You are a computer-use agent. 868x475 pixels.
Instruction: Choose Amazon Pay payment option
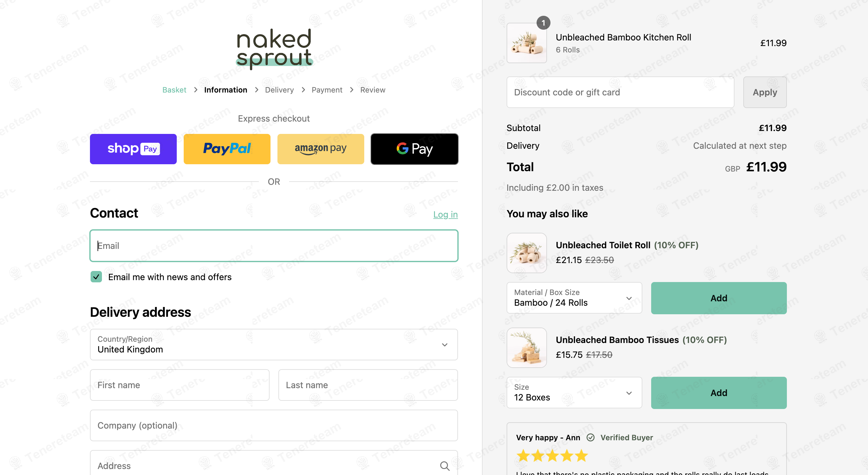point(320,149)
